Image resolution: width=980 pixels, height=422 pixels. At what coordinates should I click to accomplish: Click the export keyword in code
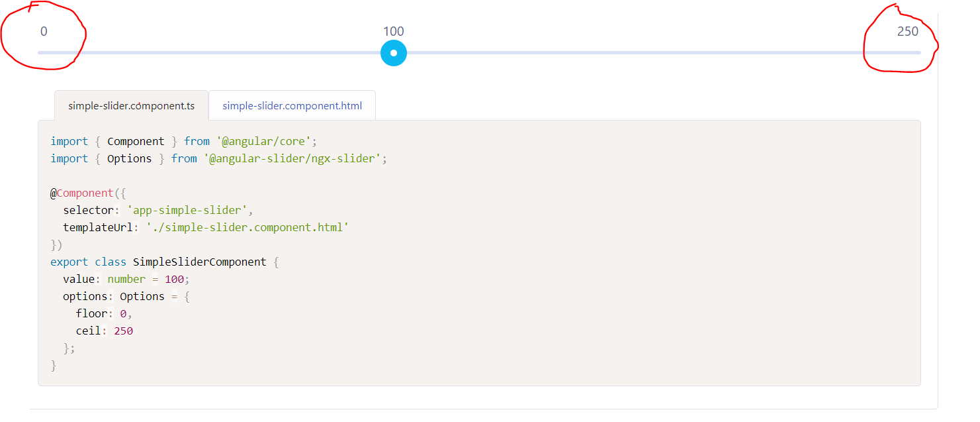pyautogui.click(x=69, y=261)
